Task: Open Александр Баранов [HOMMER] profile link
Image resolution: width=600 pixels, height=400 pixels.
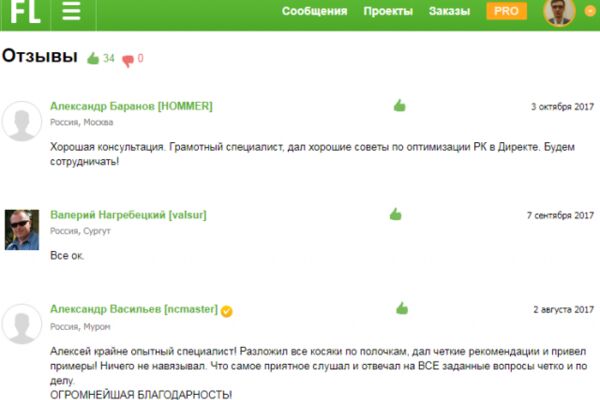Action: click(131, 106)
